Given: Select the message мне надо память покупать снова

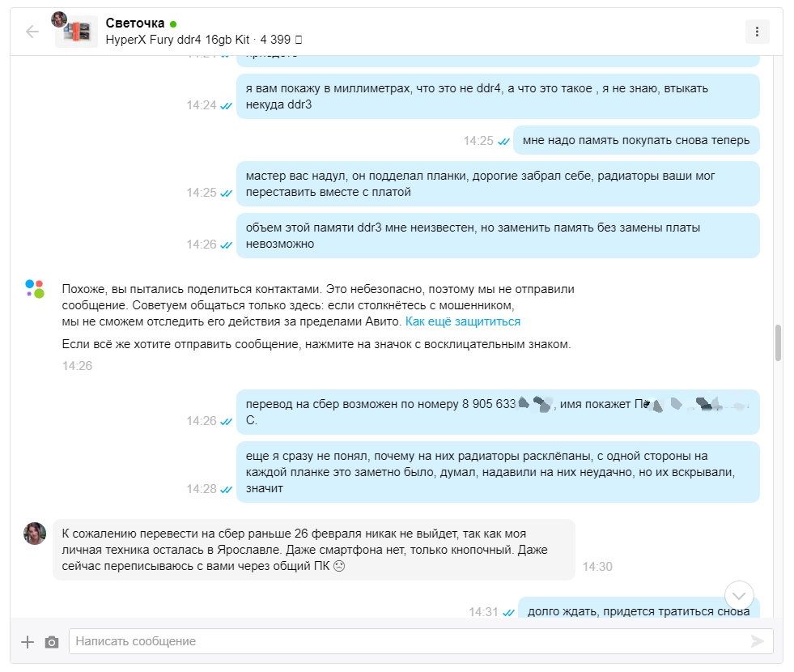Looking at the screenshot, I should pyautogui.click(x=636, y=140).
